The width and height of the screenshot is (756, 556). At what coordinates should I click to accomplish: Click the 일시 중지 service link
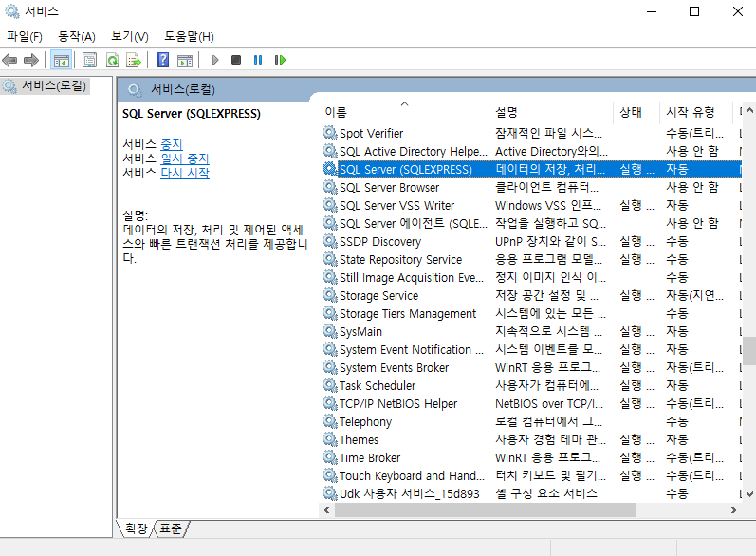tap(185, 158)
